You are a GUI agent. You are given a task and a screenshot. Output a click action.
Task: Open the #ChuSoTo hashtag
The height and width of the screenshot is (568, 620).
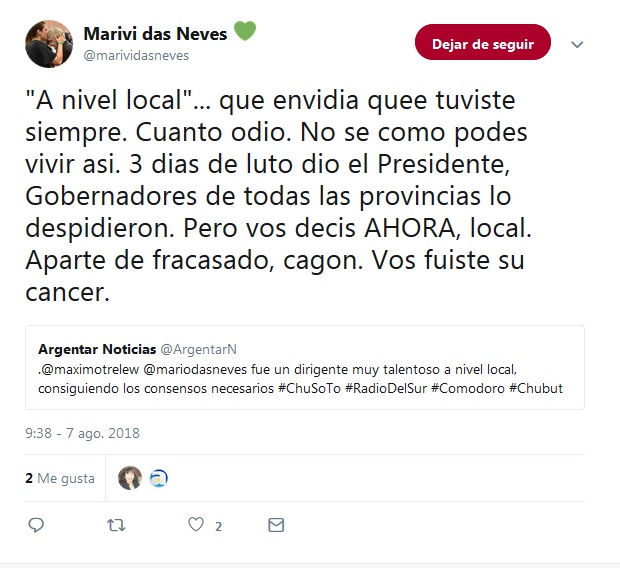tap(309, 389)
